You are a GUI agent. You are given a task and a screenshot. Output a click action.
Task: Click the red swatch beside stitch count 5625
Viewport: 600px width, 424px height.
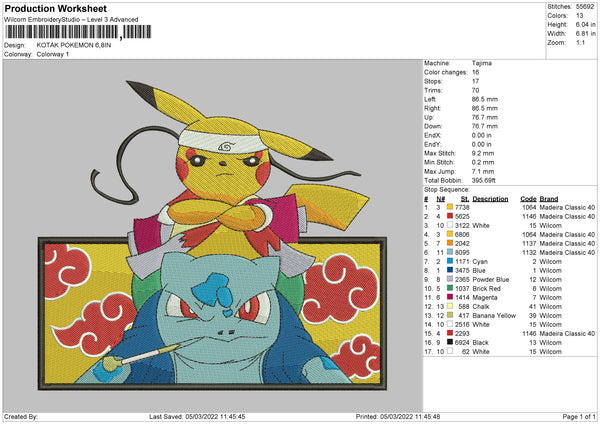coord(450,216)
